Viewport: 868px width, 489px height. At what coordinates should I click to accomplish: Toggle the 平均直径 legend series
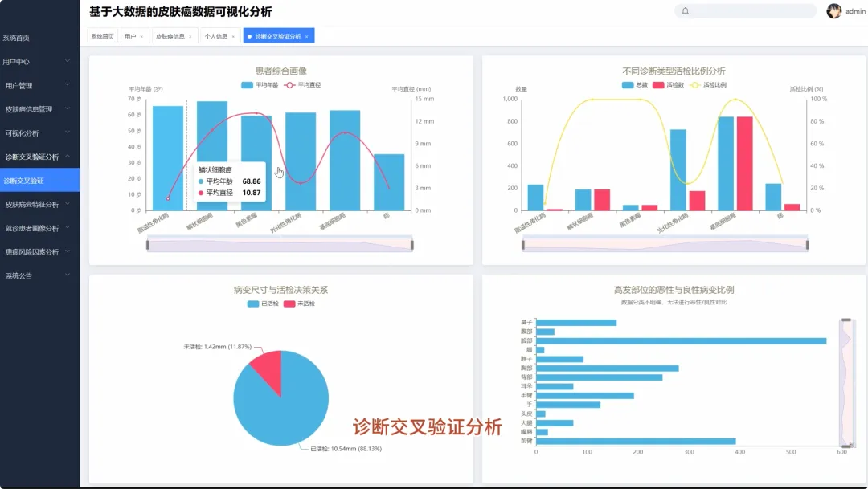pyautogui.click(x=302, y=85)
